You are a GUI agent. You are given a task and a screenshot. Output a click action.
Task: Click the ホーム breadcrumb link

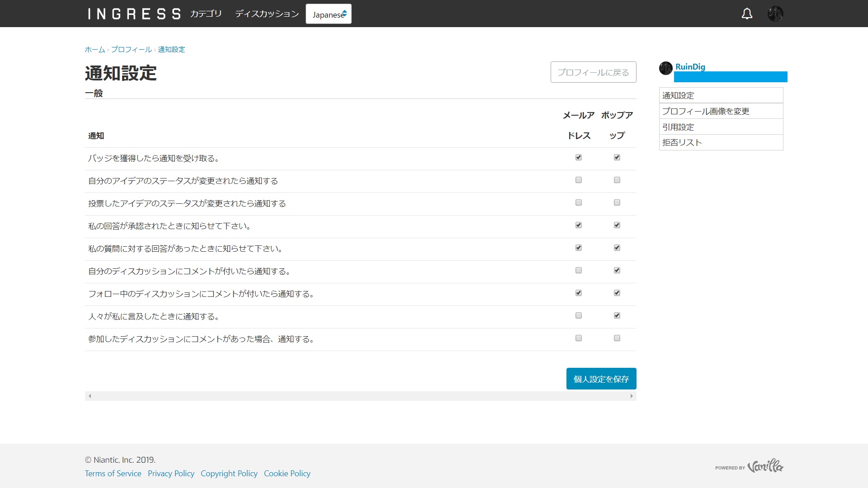pyautogui.click(x=94, y=49)
